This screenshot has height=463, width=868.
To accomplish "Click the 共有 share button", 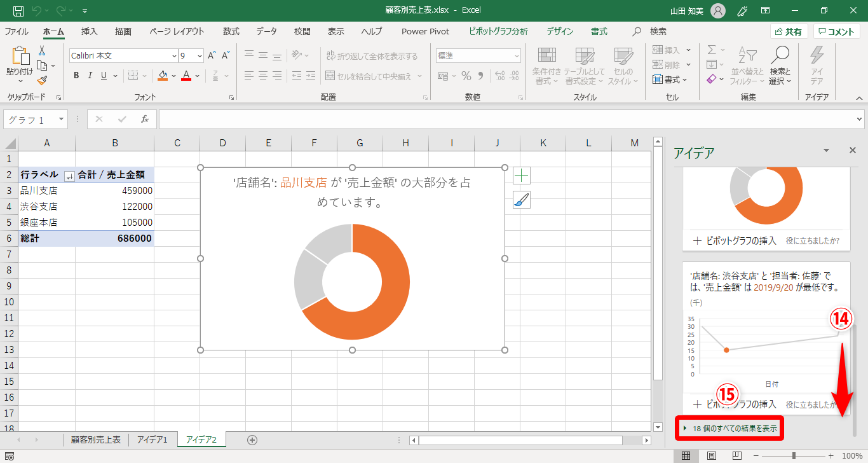I will 789,32.
